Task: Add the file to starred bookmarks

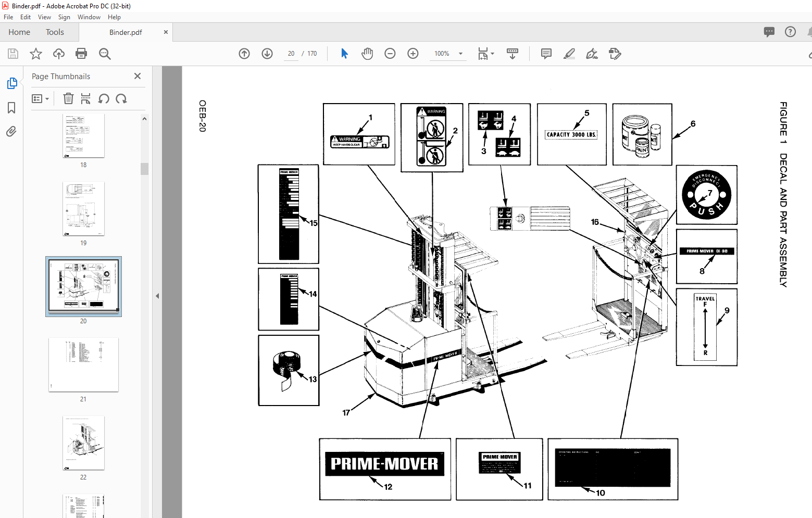Action: tap(36, 54)
